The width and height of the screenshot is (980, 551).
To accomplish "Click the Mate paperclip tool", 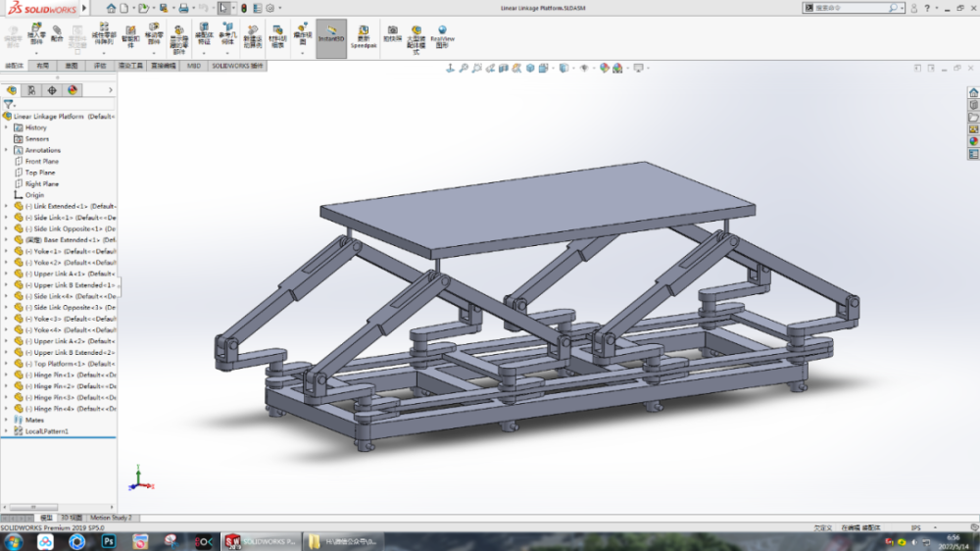I will click(57, 33).
